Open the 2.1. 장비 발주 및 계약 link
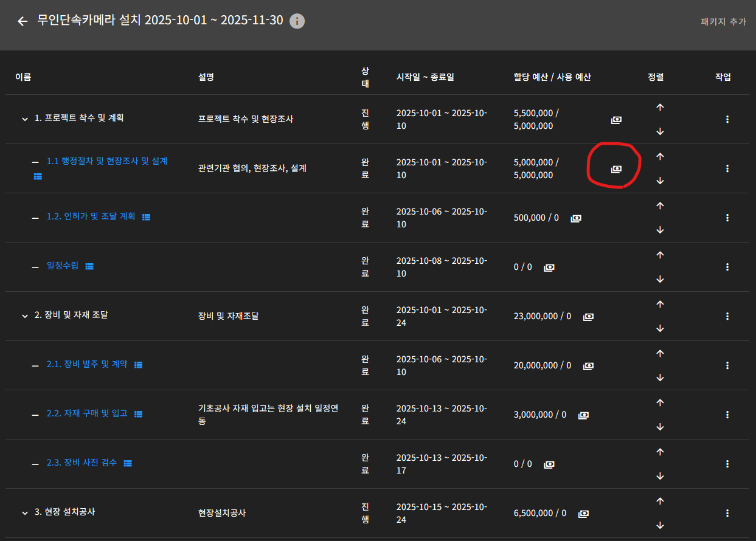 (87, 364)
